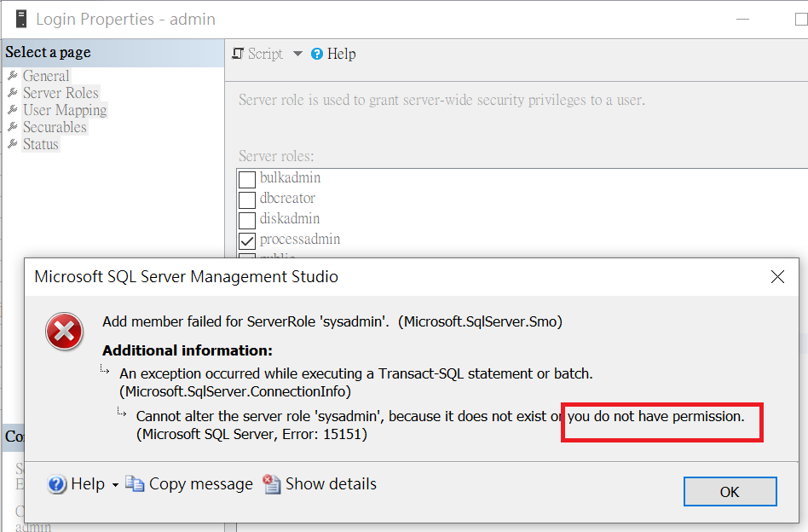Uncheck the processadmin role checkbox
Screen dimensions: 808x532
pyautogui.click(x=247, y=240)
